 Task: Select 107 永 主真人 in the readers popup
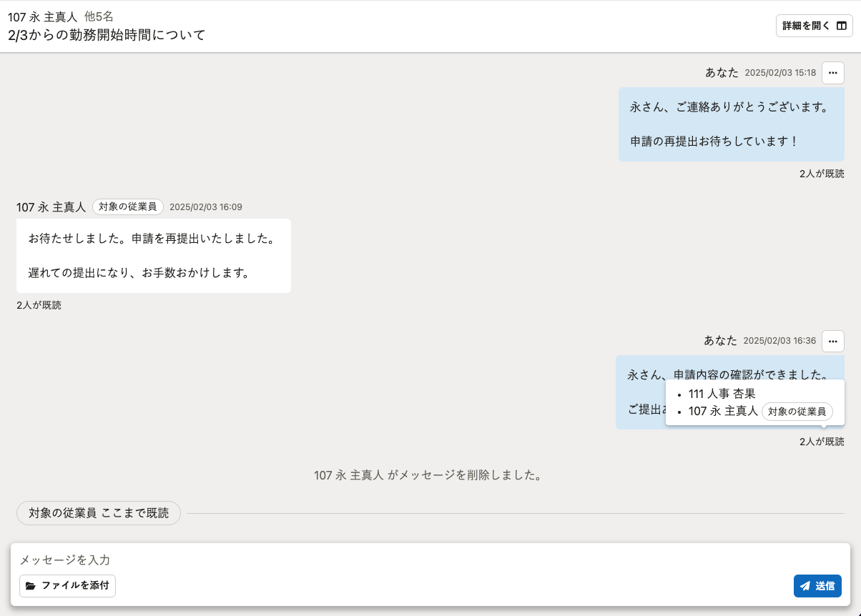coord(722,412)
